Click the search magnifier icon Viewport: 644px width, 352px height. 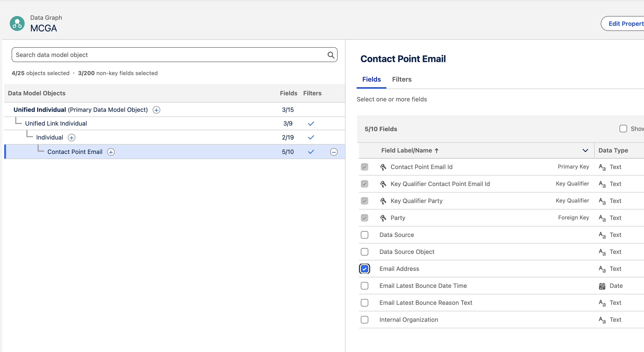331,55
